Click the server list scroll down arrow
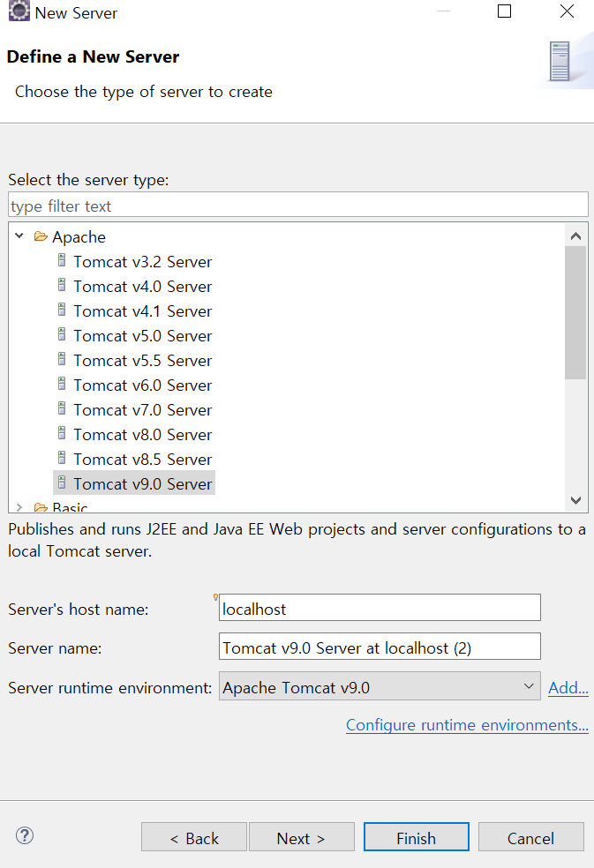Viewport: 594px width, 868px height. coord(575,500)
